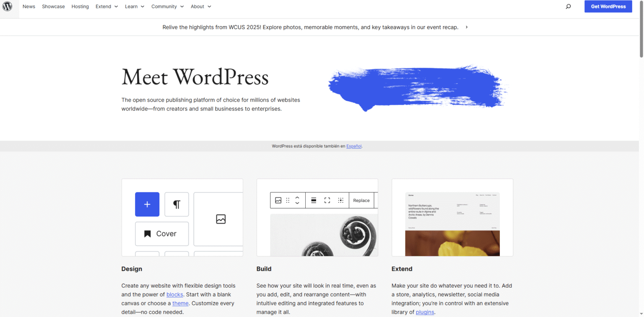Follow the blocks link
This screenshot has width=644, height=317.
click(x=174, y=294)
